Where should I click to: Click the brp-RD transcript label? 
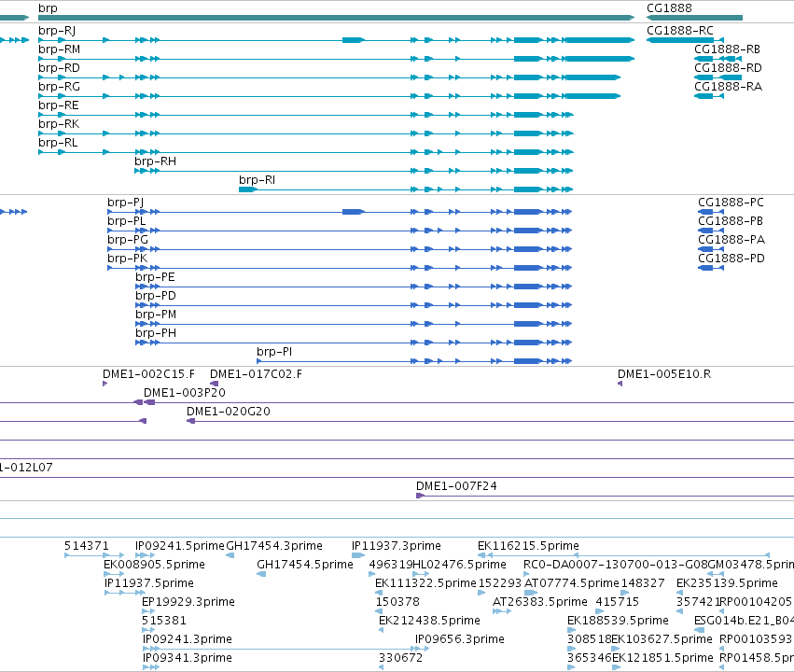coord(59,68)
